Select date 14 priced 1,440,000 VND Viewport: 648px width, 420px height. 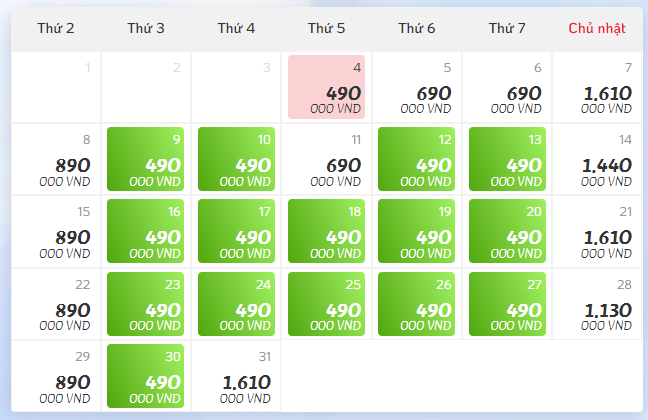(x=597, y=159)
